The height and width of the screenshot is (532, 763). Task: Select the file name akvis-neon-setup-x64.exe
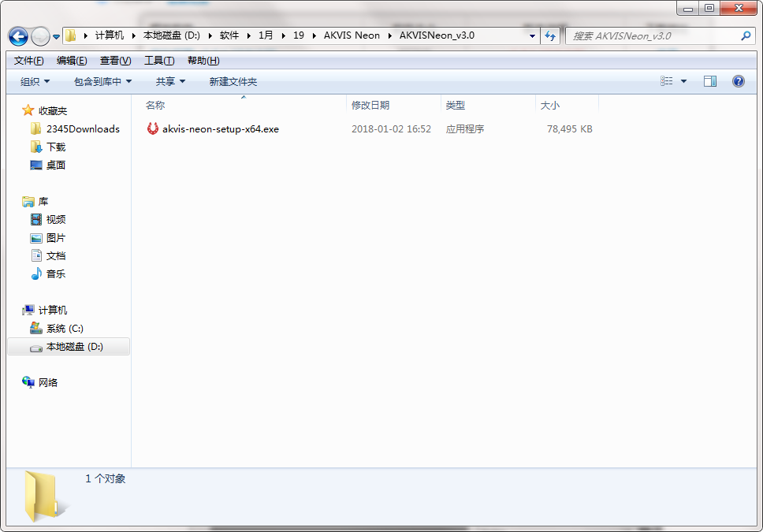221,129
